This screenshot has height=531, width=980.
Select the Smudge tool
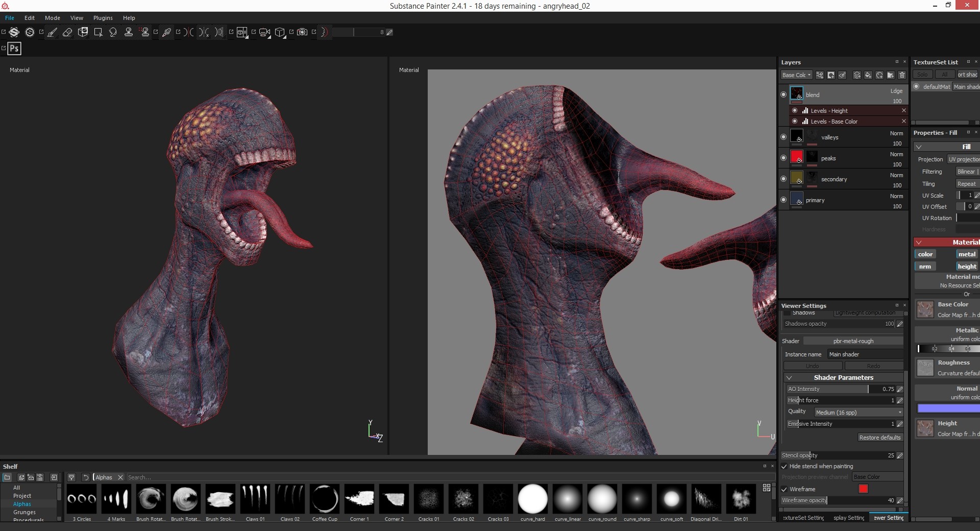click(113, 32)
